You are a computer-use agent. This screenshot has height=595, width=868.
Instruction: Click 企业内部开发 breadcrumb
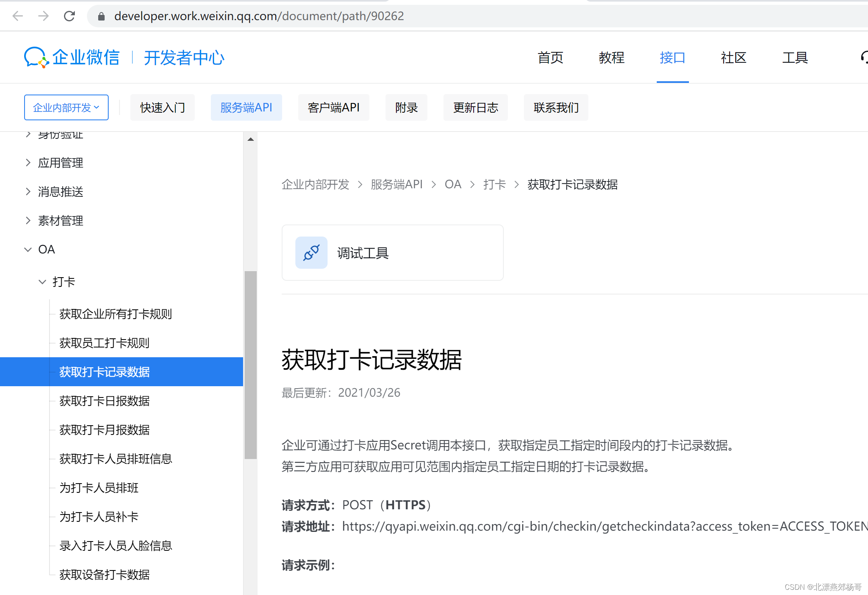[315, 184]
